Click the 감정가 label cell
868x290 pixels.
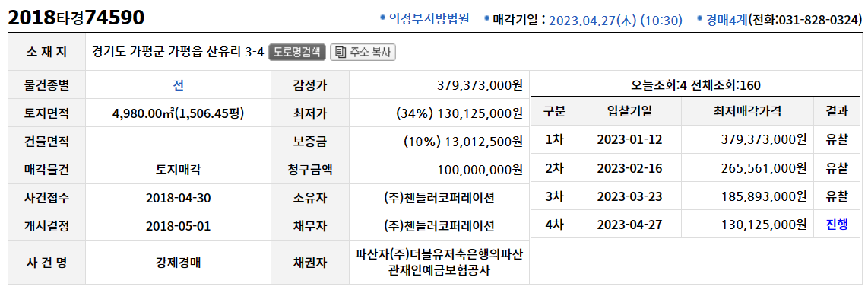pos(310,84)
